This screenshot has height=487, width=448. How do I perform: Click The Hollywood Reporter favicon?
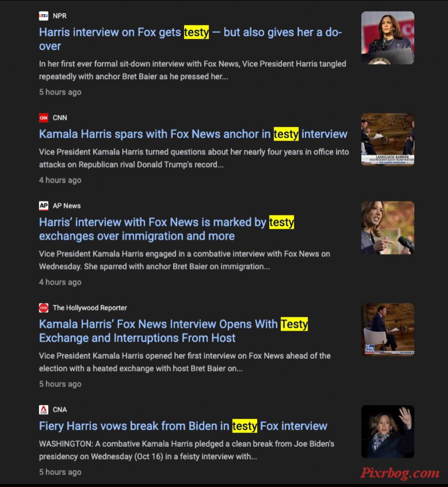click(43, 308)
